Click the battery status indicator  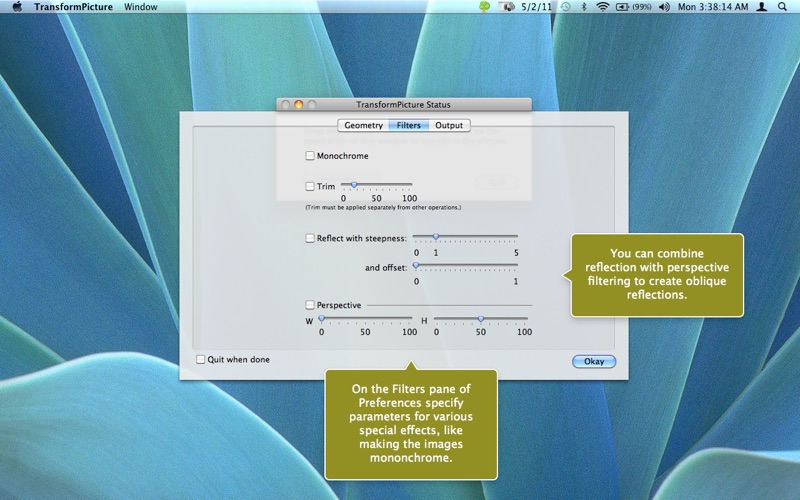click(633, 7)
